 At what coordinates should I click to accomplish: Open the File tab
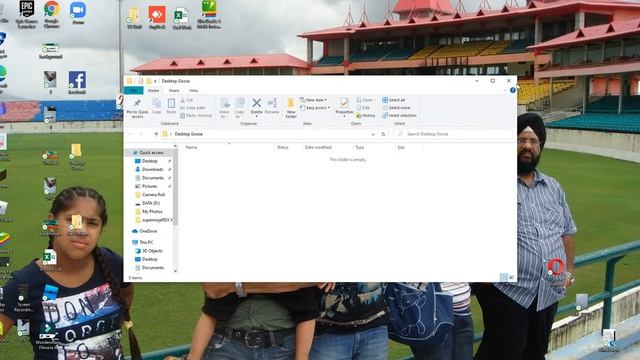click(x=133, y=90)
